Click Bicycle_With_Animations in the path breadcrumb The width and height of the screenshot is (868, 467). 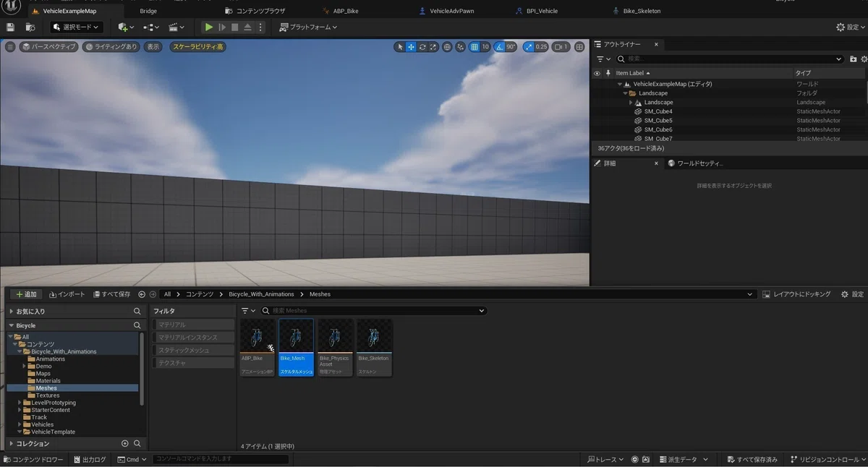261,294
